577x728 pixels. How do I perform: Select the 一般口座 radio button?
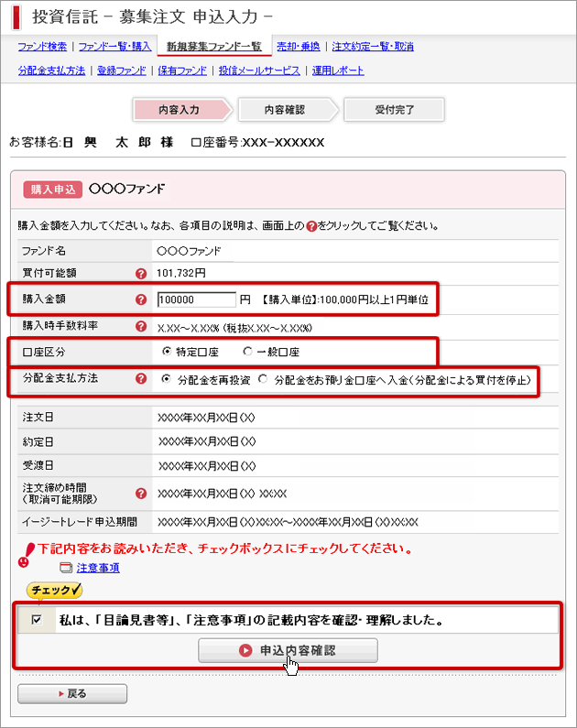point(247,352)
